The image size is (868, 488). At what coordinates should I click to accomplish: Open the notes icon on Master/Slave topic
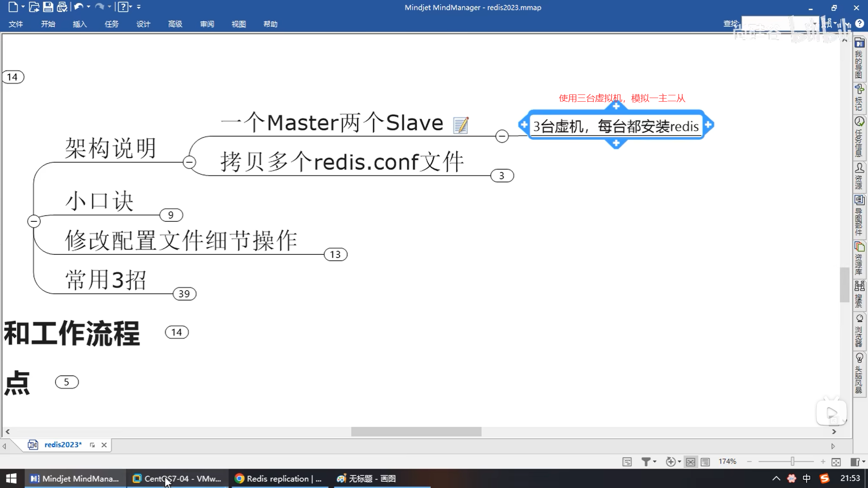pyautogui.click(x=461, y=125)
